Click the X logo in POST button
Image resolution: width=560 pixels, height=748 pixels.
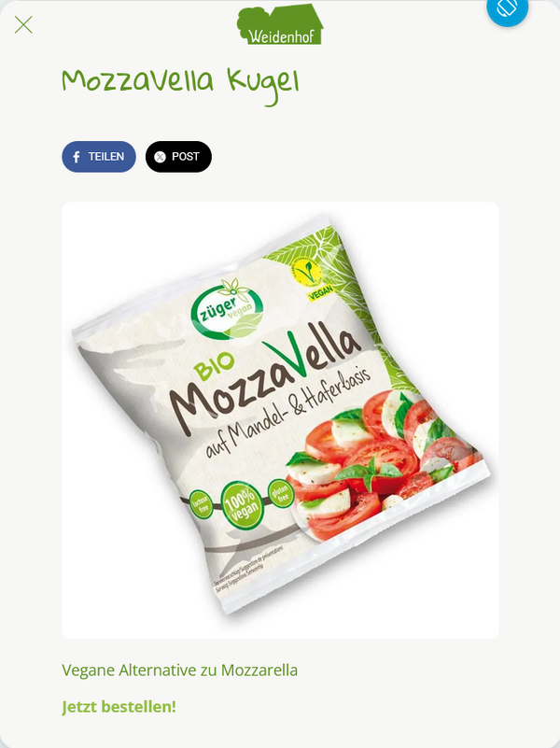click(161, 157)
